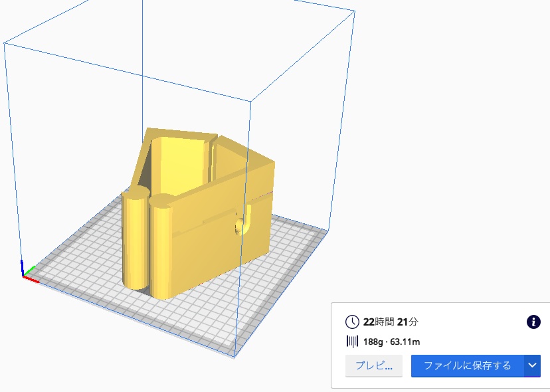Open the プレビュー view
The height and width of the screenshot is (392, 550).
(x=373, y=366)
